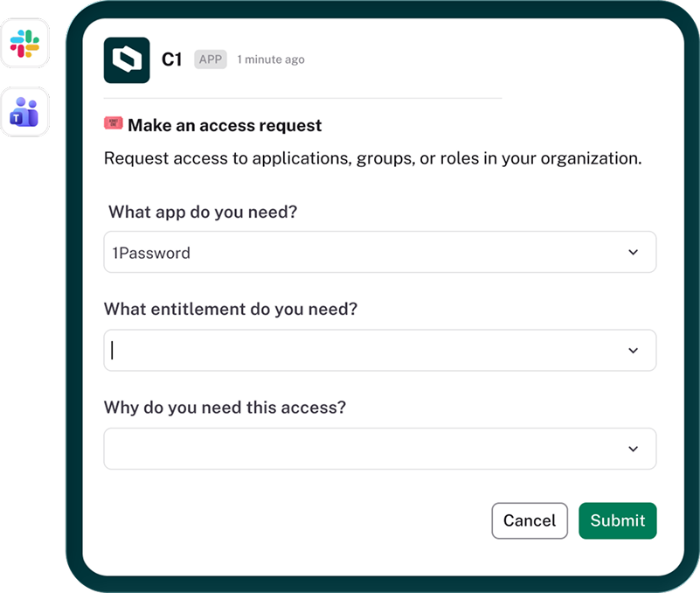Image resolution: width=700 pixels, height=593 pixels.
Task: Click the 'Make an access request' heading
Action: [225, 126]
